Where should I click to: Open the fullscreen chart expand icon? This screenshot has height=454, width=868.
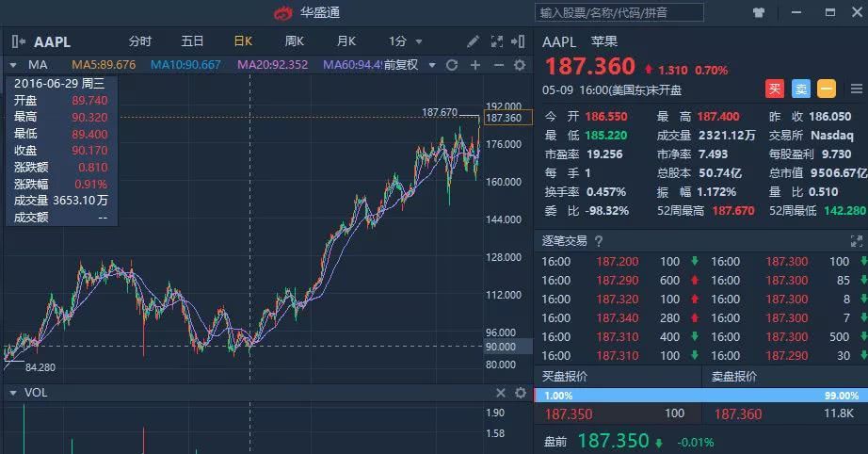(496, 41)
